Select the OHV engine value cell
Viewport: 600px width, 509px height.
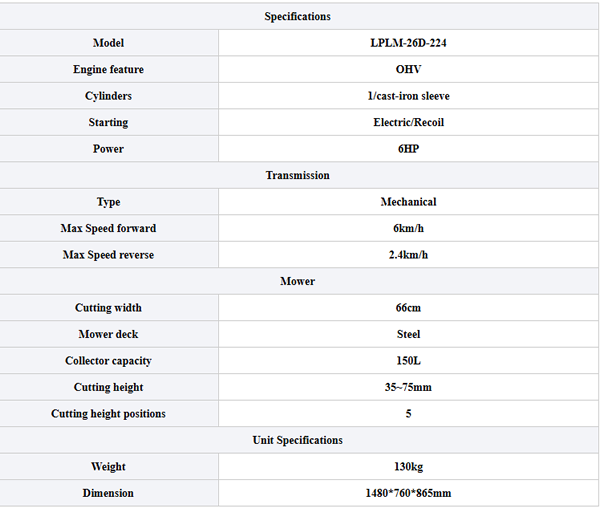click(408, 70)
